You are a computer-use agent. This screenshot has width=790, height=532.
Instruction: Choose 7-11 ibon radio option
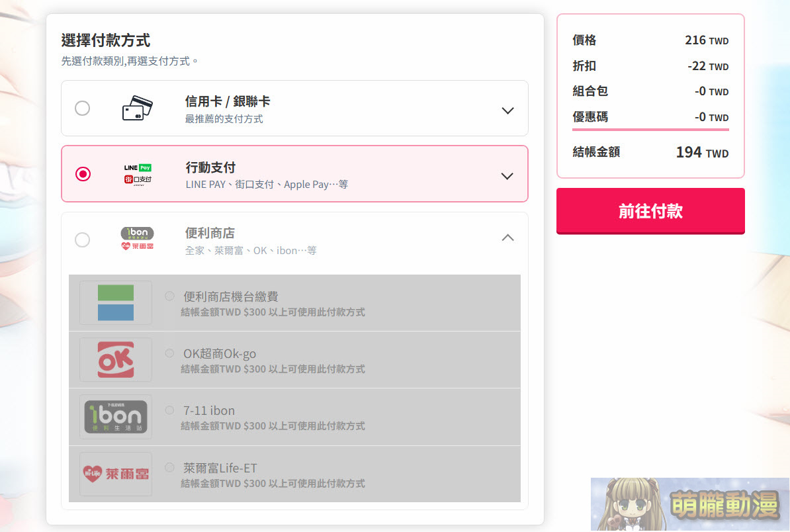(x=170, y=410)
